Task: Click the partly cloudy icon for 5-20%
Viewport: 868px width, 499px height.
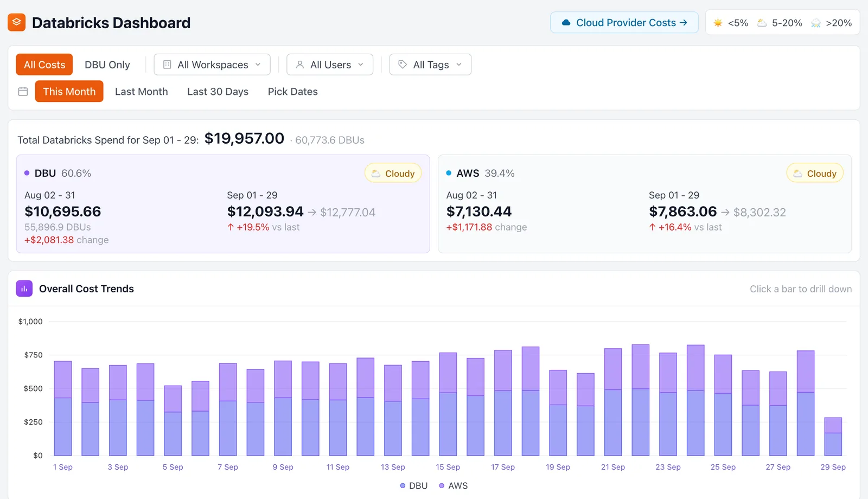Action: pyautogui.click(x=762, y=23)
